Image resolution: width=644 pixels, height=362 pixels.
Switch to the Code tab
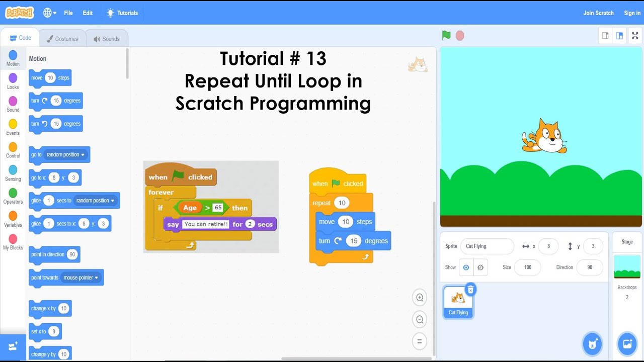(x=20, y=38)
